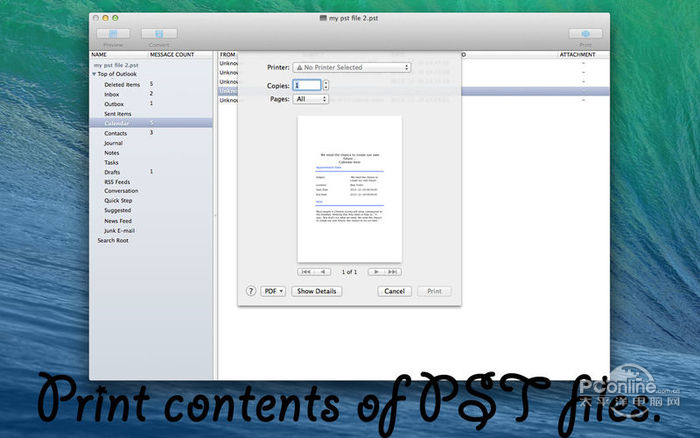Select the Search Root item
700x438 pixels.
point(113,240)
